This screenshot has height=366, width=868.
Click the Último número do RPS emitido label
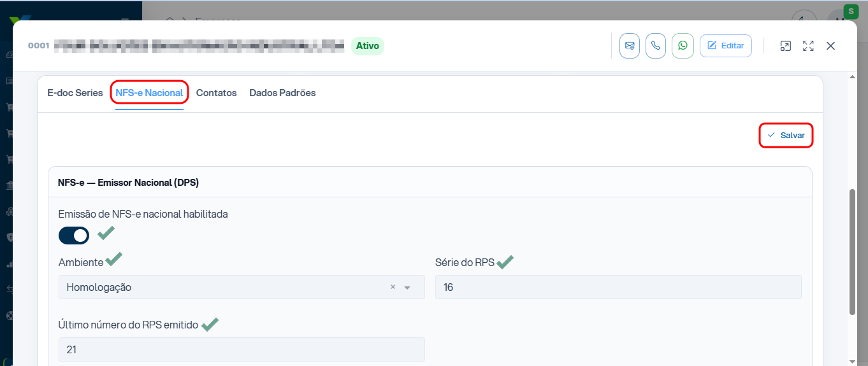coord(128,325)
